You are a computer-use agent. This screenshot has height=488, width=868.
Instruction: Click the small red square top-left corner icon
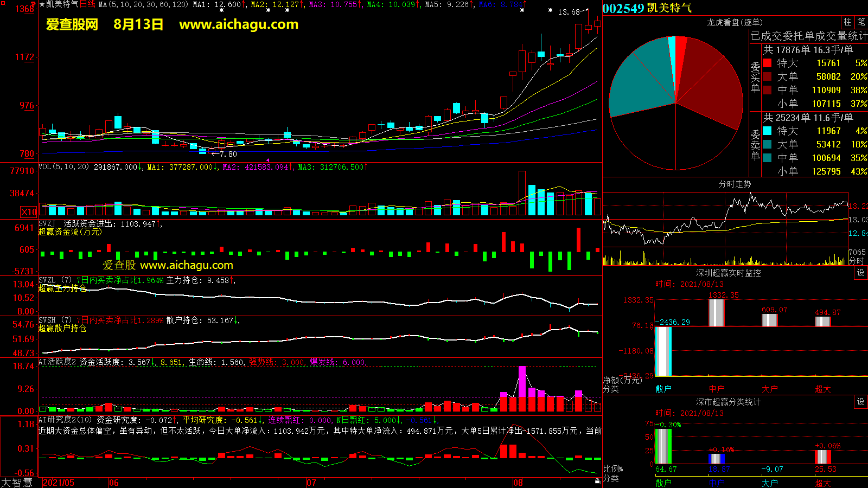click(x=2, y=3)
